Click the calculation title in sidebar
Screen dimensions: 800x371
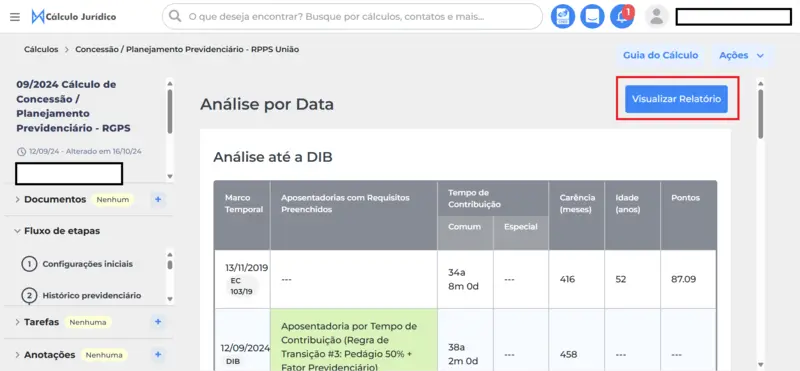point(73,106)
